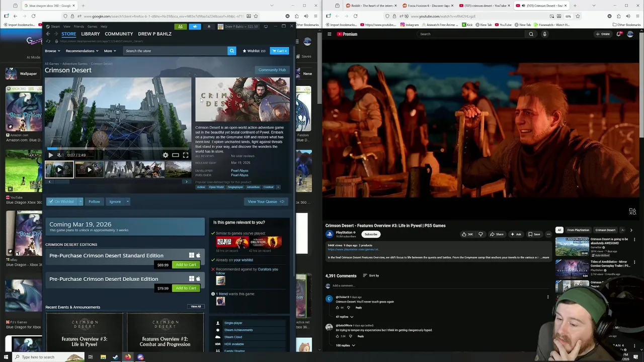Open the Steam Friends menu
Viewport: 644px width, 362px height.
pos(79,26)
